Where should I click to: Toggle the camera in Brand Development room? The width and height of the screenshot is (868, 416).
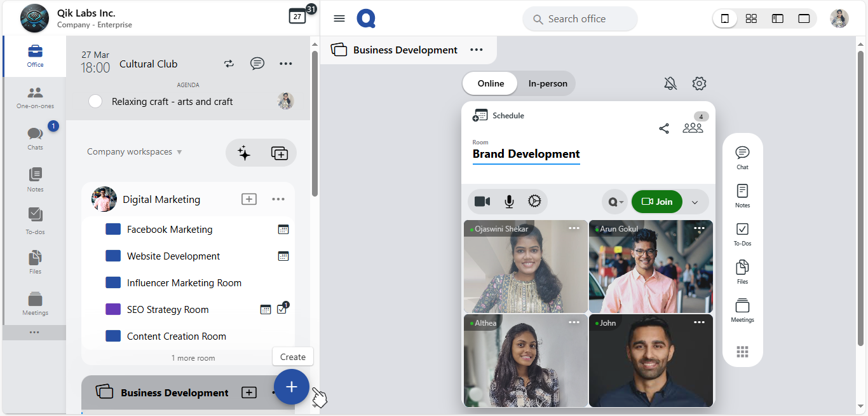click(482, 202)
